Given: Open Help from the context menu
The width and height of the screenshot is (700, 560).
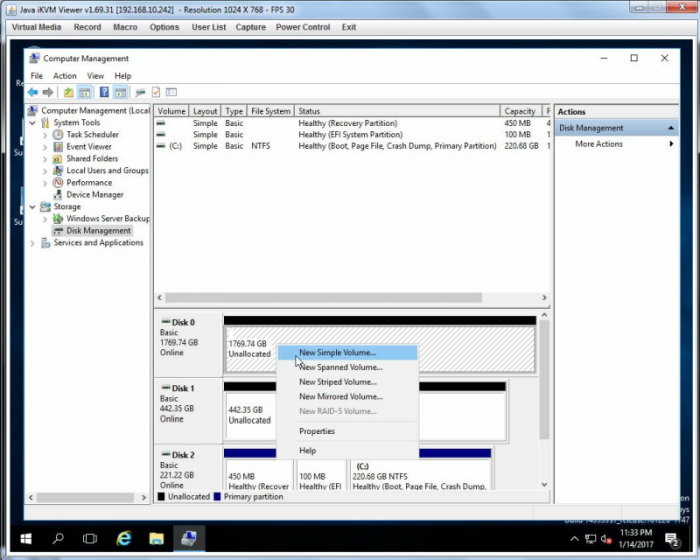Looking at the screenshot, I should (348, 451).
